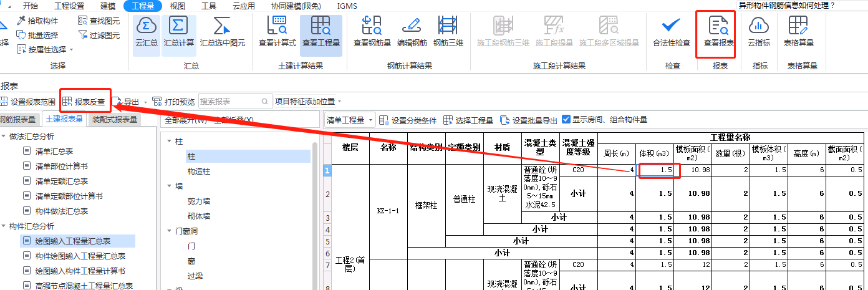Switch to 建模 ribbon tab
The width and height of the screenshot is (868, 290).
(108, 6)
